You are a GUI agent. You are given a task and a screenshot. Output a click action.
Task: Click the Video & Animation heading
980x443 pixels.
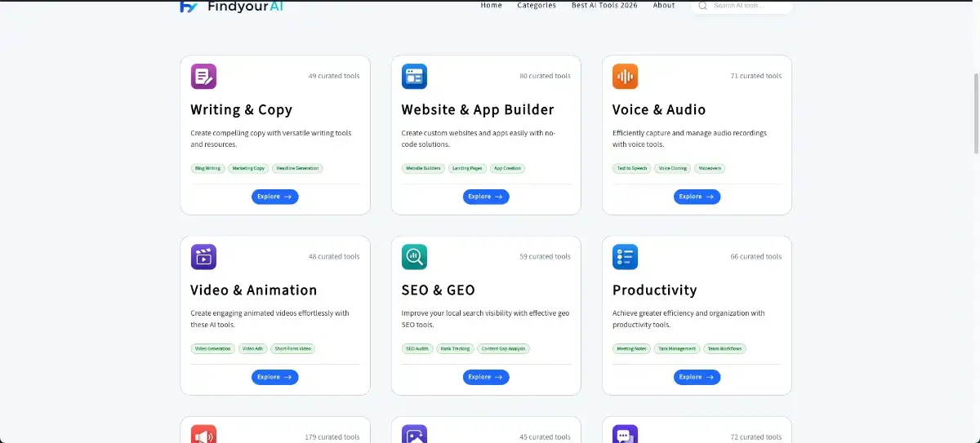254,290
